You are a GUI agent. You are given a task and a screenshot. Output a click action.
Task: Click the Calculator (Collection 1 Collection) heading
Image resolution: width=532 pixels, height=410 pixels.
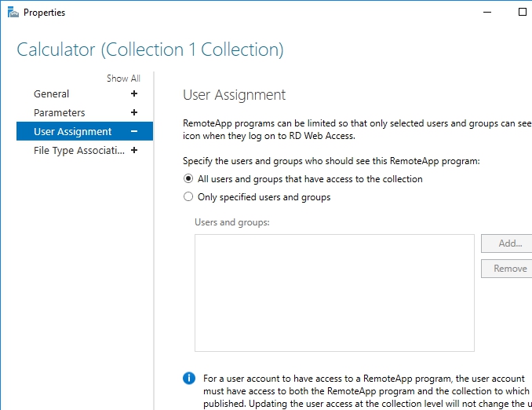point(150,50)
